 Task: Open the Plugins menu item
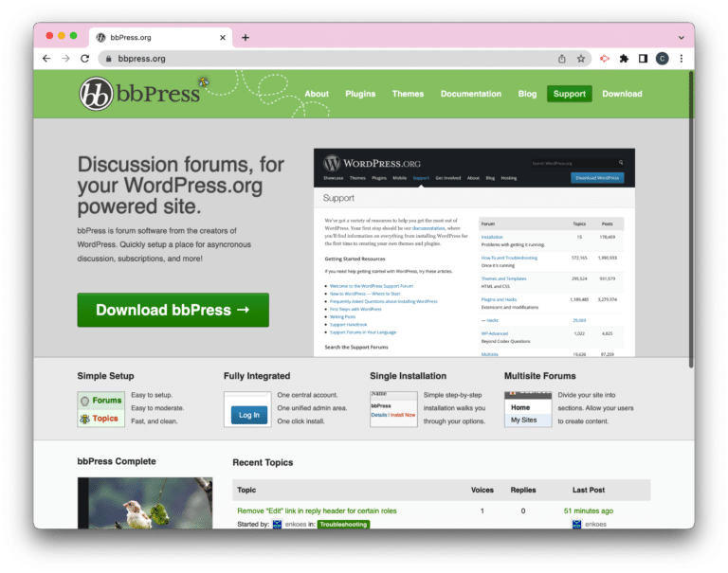(360, 94)
